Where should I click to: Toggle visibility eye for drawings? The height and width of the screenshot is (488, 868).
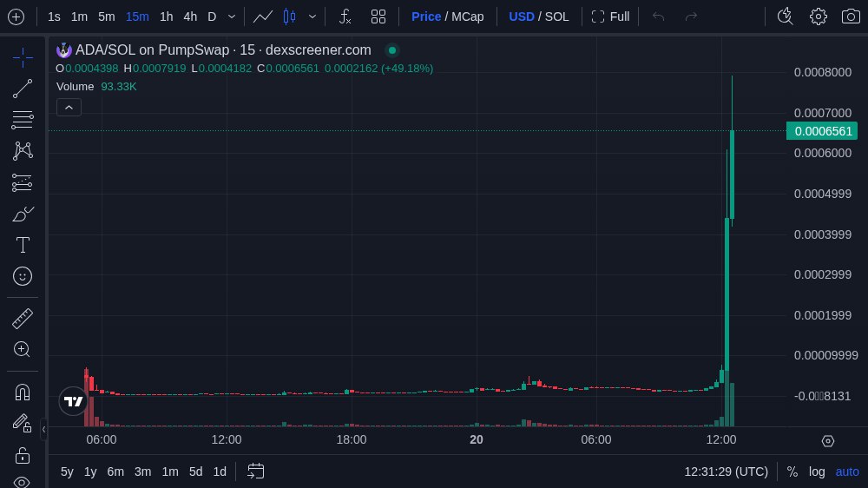coord(23,482)
